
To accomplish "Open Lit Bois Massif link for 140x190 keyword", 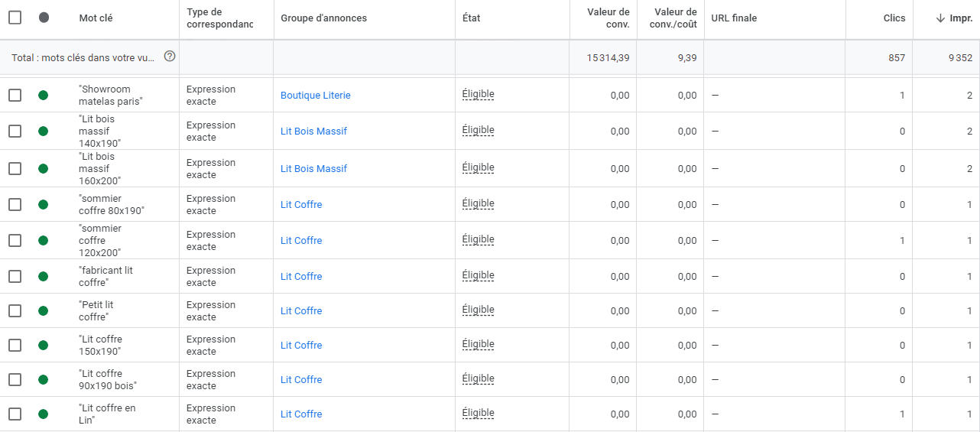I will point(313,132).
